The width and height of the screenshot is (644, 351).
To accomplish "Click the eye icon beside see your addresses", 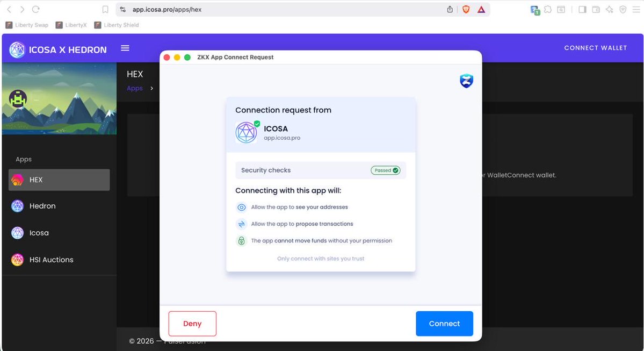I will click(x=242, y=207).
